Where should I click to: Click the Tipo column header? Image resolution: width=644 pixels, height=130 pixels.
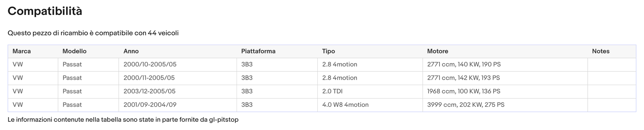click(x=370, y=51)
